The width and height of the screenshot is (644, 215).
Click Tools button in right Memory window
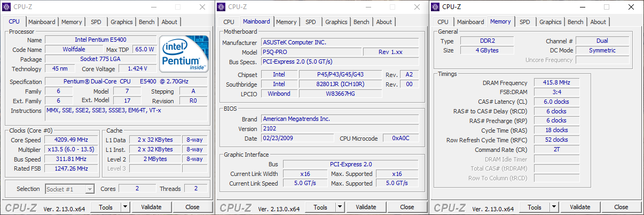pyautogui.click(x=535, y=207)
